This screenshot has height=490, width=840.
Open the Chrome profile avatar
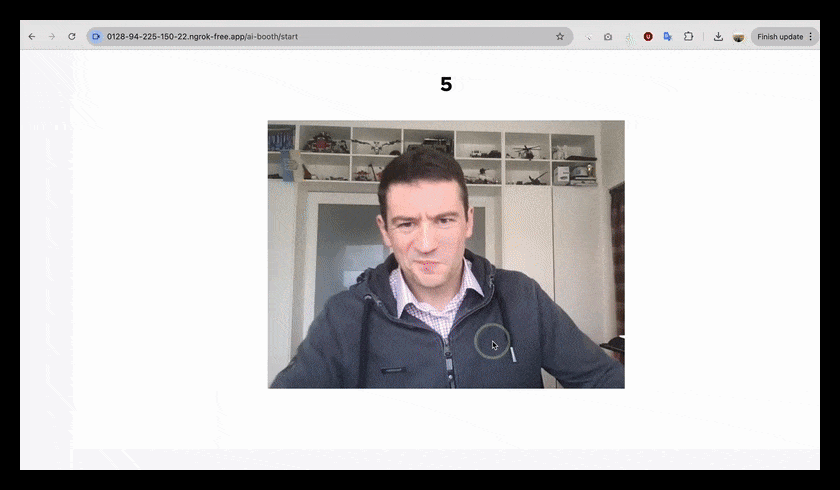click(x=739, y=37)
